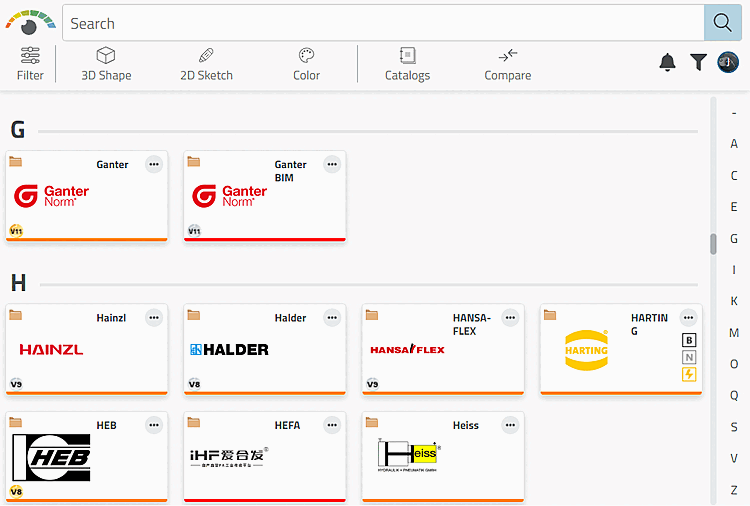Open the Ganter Norm catalog logo
This screenshot has height=506, width=750.
pyautogui.click(x=51, y=196)
